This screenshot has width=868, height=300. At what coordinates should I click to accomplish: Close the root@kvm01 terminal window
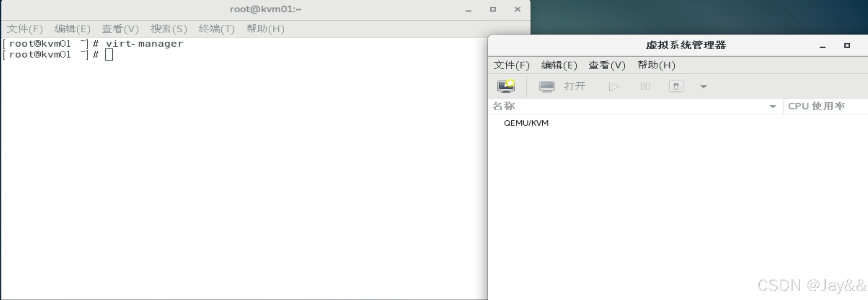pos(517,9)
